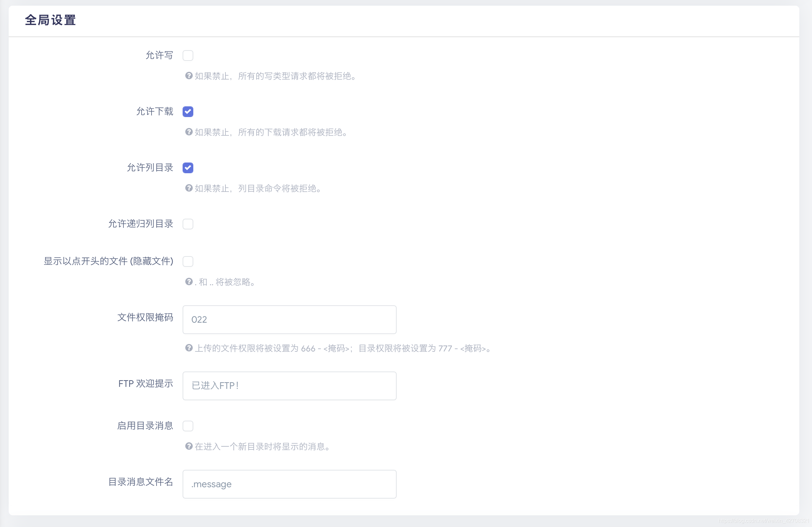
Task: Click help icon under 启用目录消息 option
Action: tap(189, 446)
